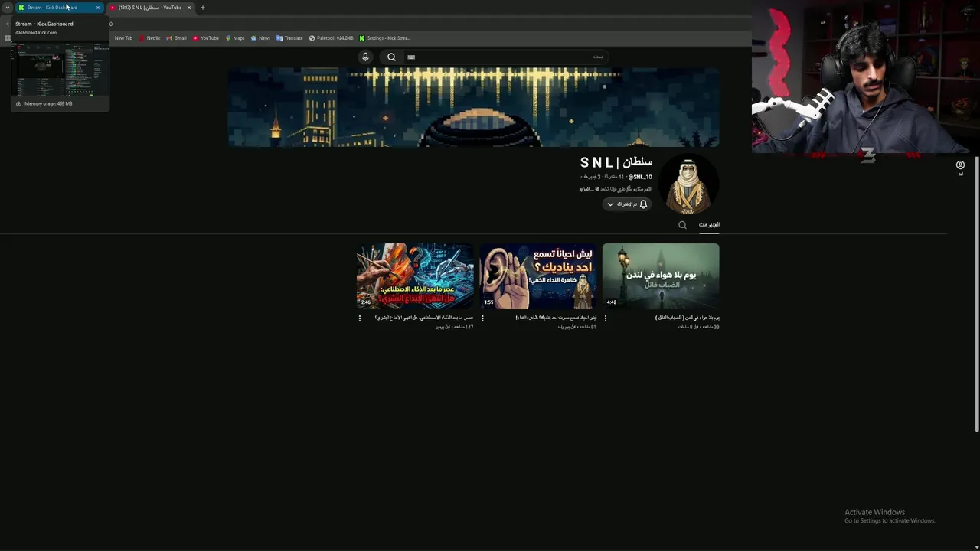Image resolution: width=980 pixels, height=551 pixels.
Task: Click the YouTube search magnifier button
Action: (391, 57)
